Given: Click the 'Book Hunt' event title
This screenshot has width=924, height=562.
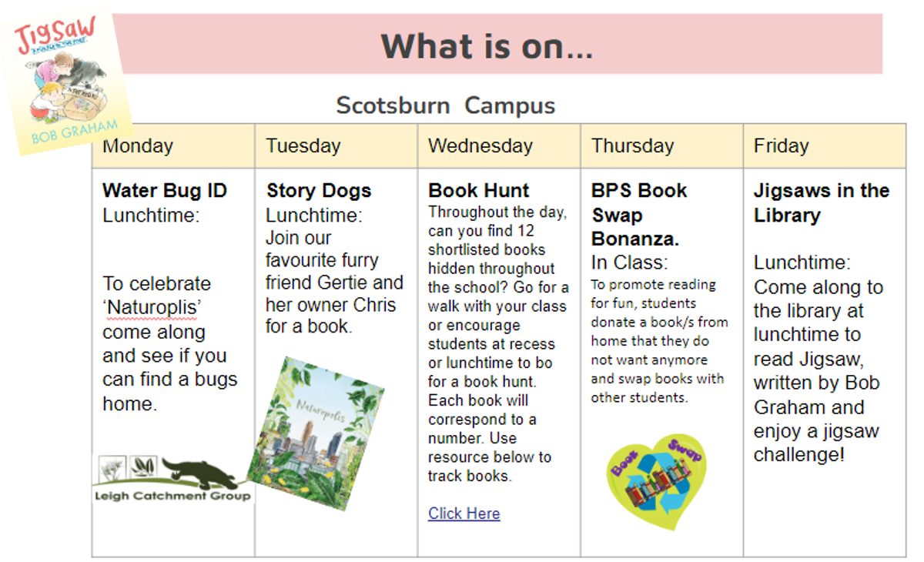Looking at the screenshot, I should (x=479, y=191).
